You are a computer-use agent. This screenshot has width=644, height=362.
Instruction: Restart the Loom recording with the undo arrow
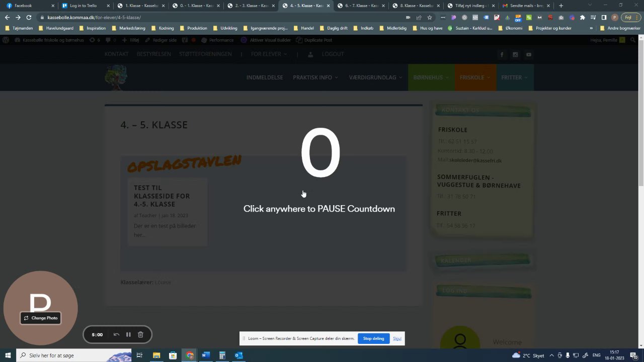pos(116,334)
